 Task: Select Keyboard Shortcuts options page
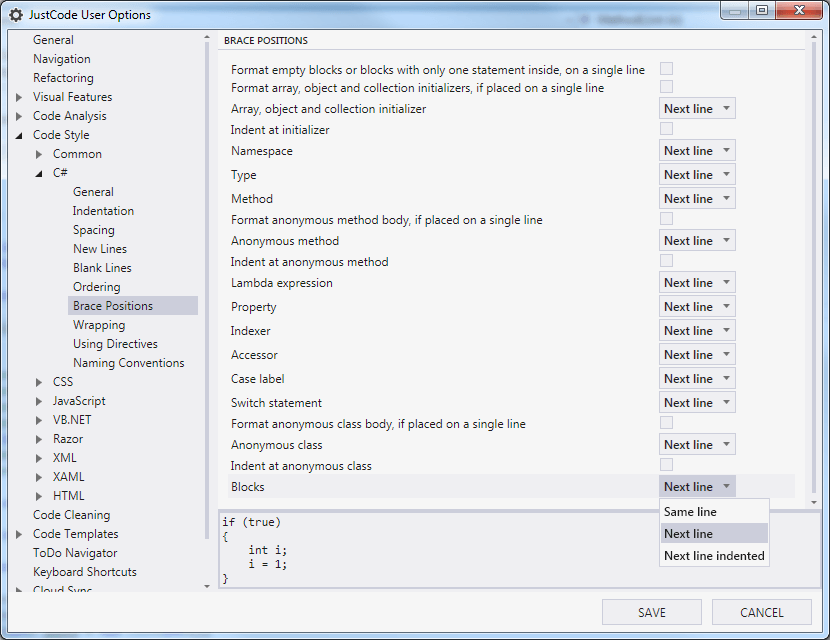pos(85,572)
